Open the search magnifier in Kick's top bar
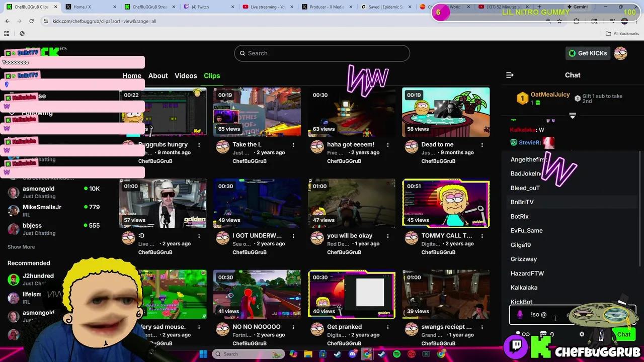Image resolution: width=644 pixels, height=362 pixels. (242, 53)
